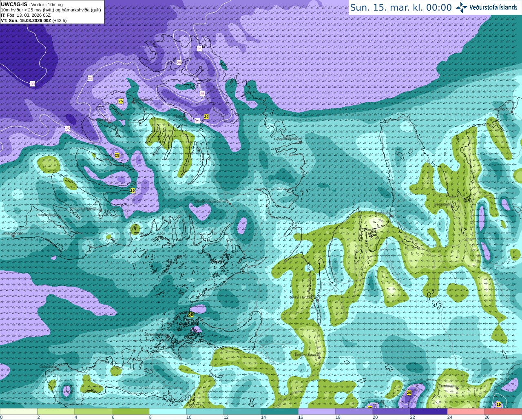This screenshot has width=522, height=420.
Task: Select the light pink 24–26 legend swatch
Action: 466,412
